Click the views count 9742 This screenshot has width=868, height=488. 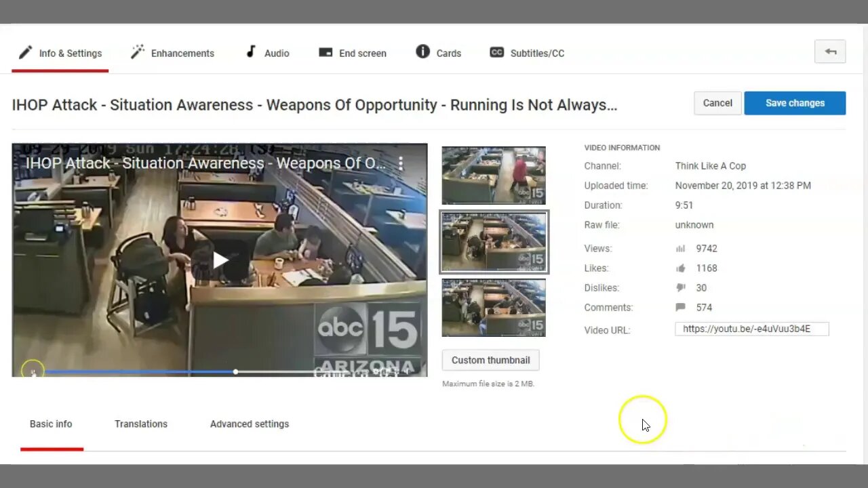pos(707,249)
